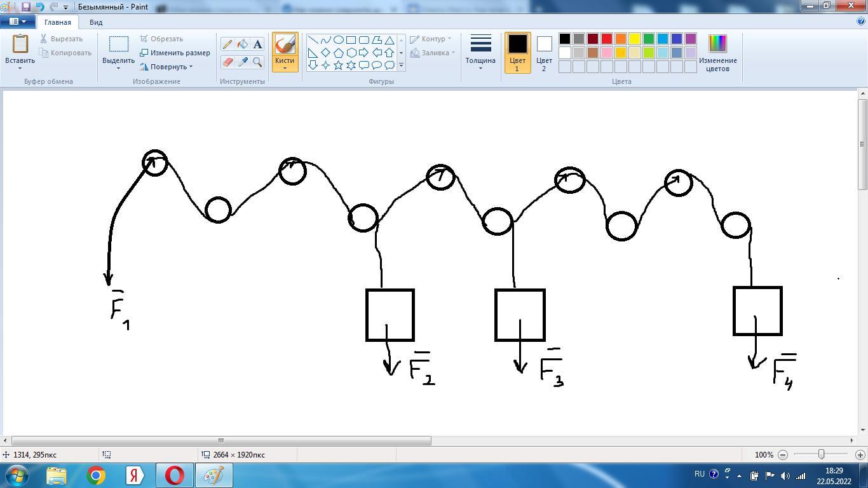Image resolution: width=868 pixels, height=488 pixels.
Task: Click the Redo arrow in quick access toolbar
Action: (53, 7)
